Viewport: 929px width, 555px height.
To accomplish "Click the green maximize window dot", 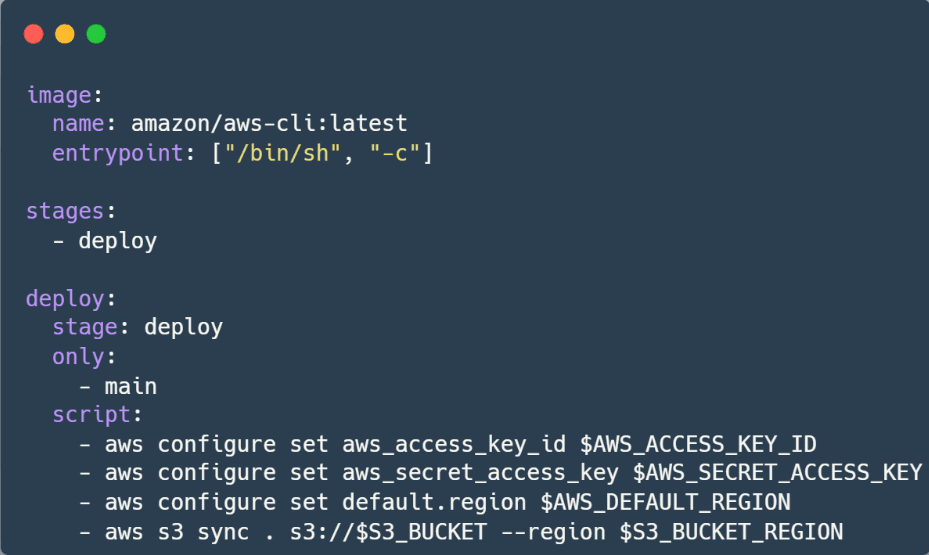I will pyautogui.click(x=96, y=34).
